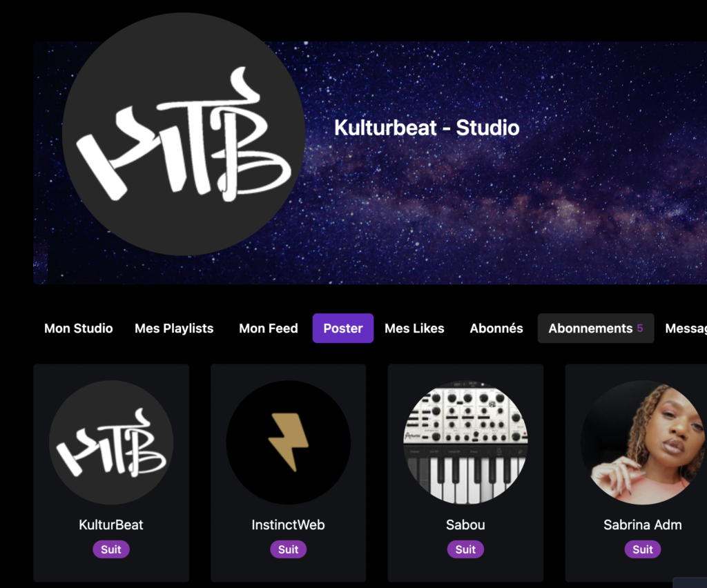Click the purple Poster button
The height and width of the screenshot is (588, 707).
click(x=343, y=329)
